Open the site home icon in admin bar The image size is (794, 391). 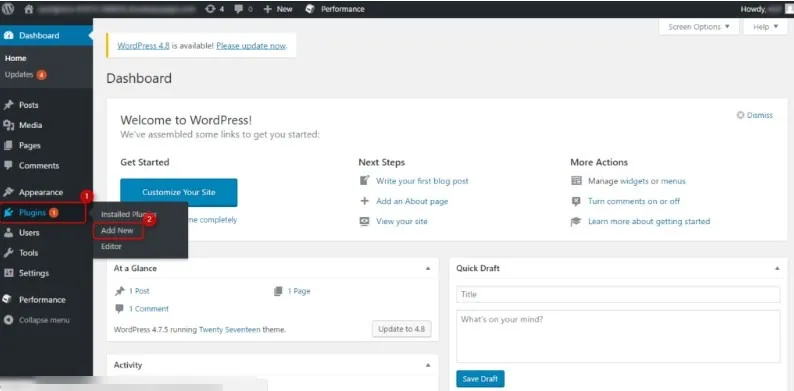pyautogui.click(x=29, y=9)
